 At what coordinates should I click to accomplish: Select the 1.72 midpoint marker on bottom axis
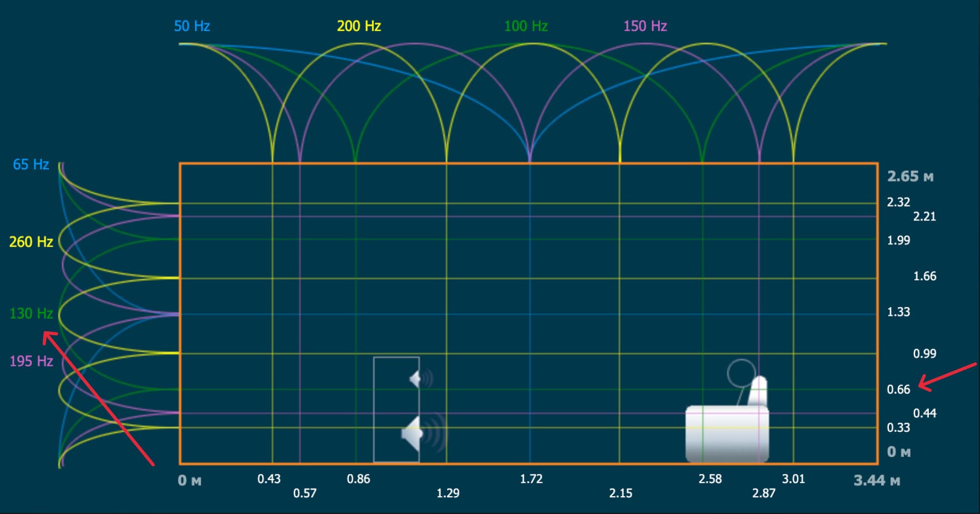coord(531,479)
